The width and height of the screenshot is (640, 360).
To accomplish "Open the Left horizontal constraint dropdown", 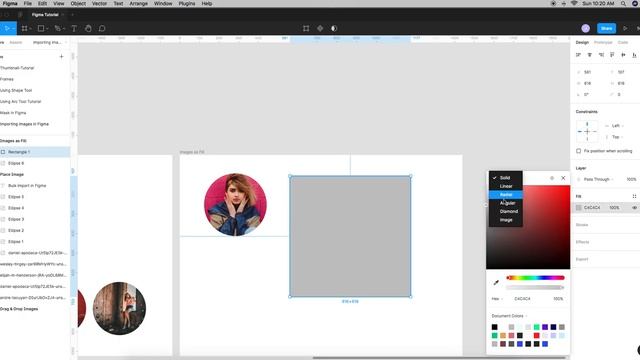I will [617, 126].
